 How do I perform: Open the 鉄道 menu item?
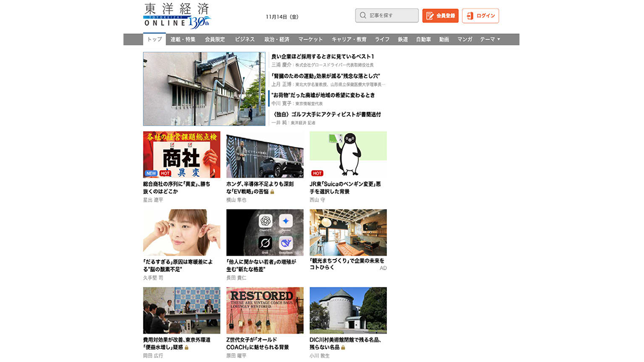click(x=403, y=40)
